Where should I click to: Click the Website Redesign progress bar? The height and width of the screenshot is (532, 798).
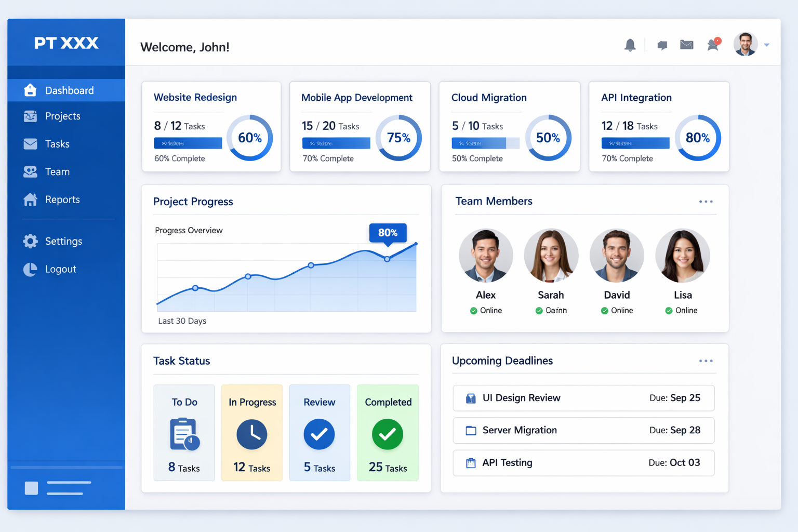188,143
